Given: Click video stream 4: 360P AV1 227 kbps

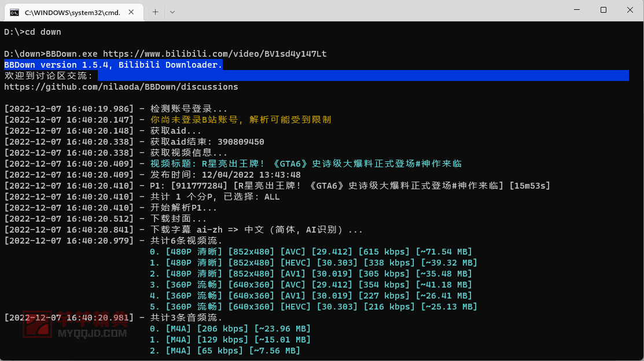Looking at the screenshot, I should pos(311,296).
